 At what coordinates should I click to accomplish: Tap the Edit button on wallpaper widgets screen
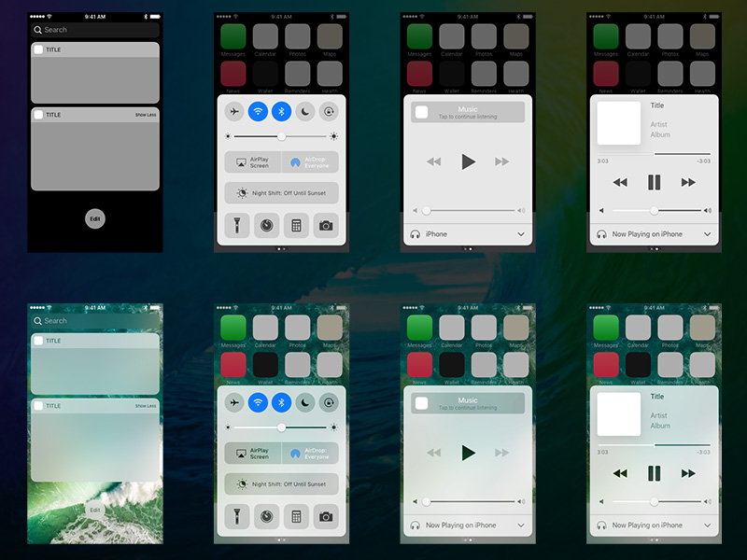pos(95,510)
